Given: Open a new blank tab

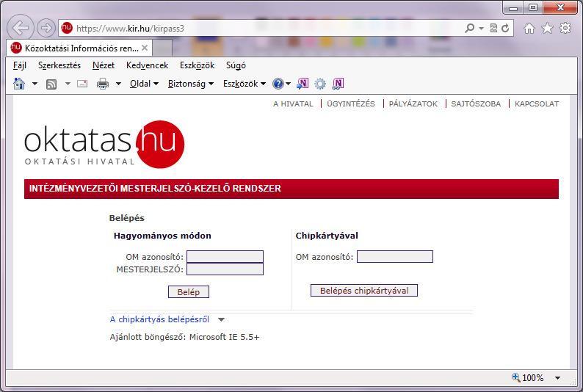Looking at the screenshot, I should 162,48.
